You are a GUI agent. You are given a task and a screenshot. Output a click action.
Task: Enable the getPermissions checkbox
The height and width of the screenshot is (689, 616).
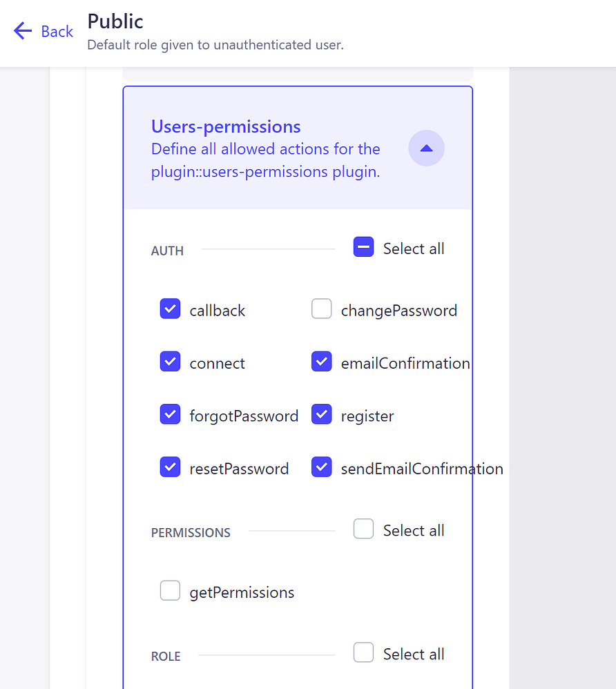point(170,590)
